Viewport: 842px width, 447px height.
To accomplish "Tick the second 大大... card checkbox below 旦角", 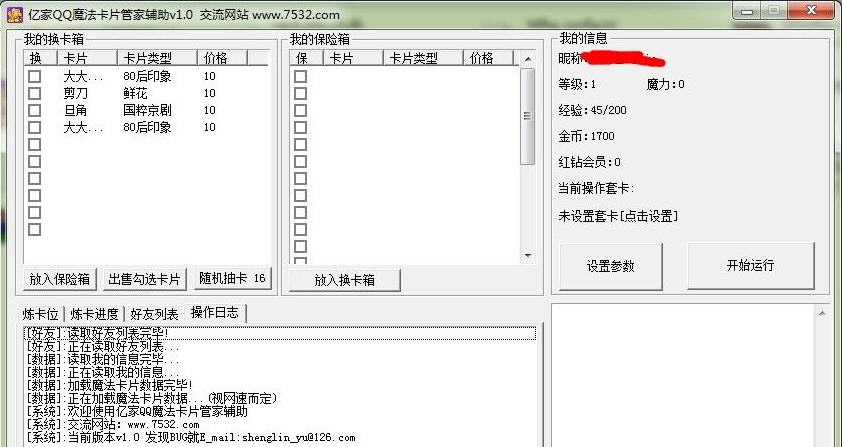I will (34, 127).
